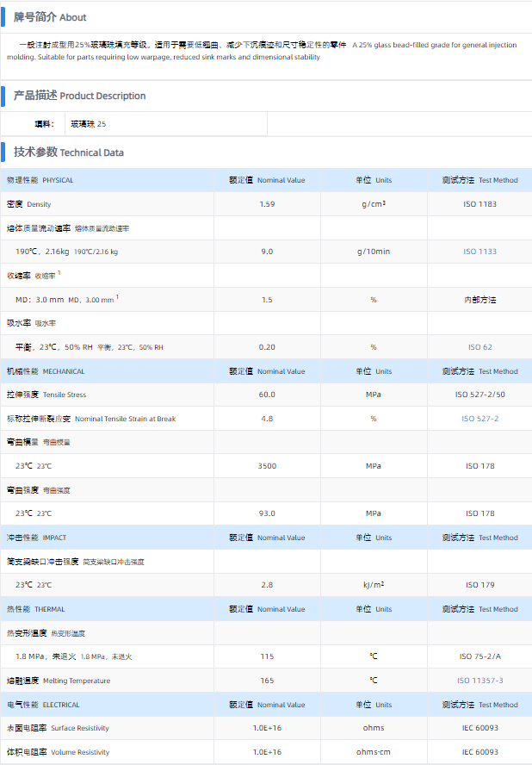Click the ISO 1183 density test method
This screenshot has width=532, height=765.
click(x=480, y=204)
